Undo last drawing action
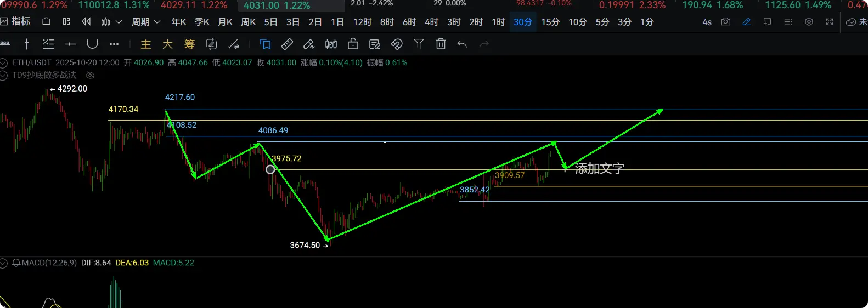 462,44
